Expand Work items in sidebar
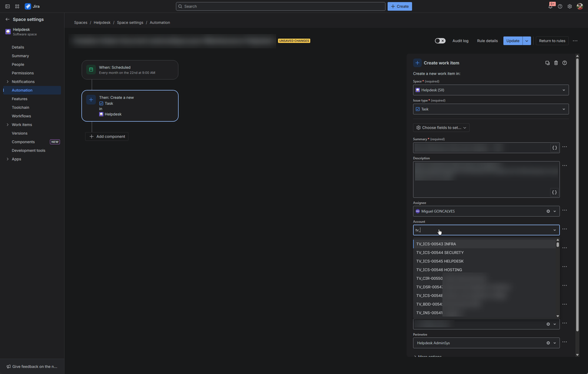Screen dimensions: 588x374 click(8, 124)
